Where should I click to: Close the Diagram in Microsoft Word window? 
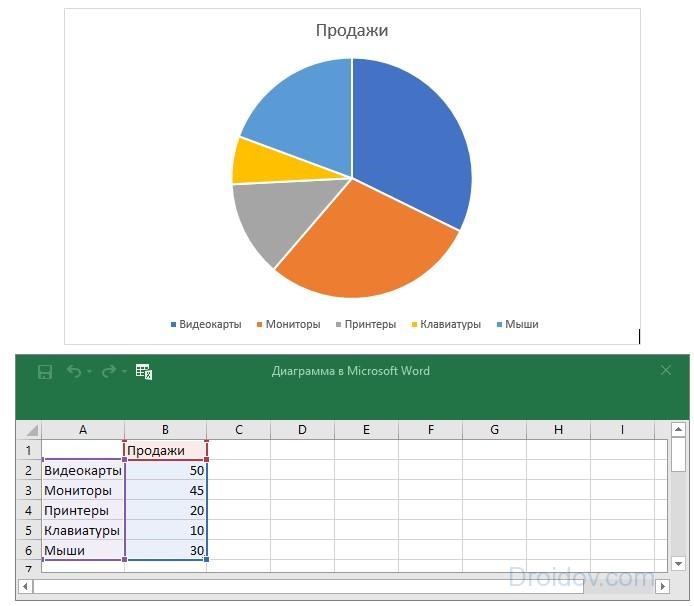pos(666,371)
